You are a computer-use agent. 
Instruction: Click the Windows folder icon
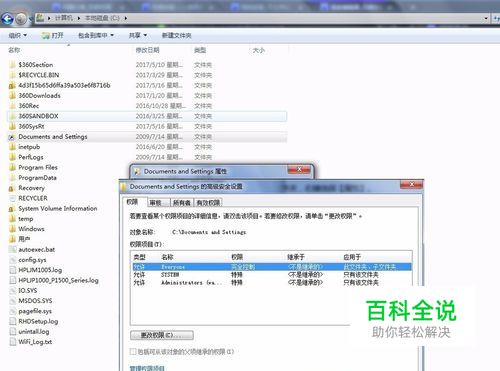(12, 229)
